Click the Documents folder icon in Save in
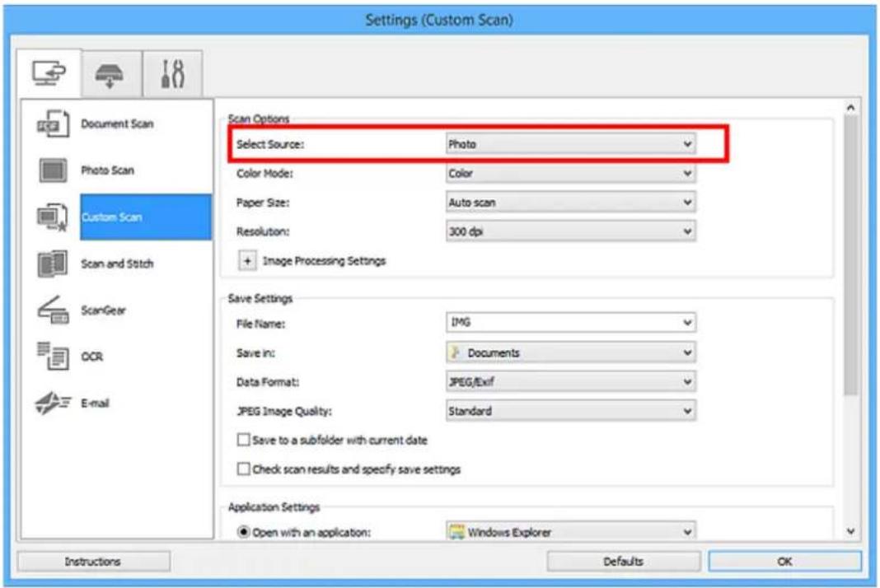Screen dimensions: 880x588 456,353
